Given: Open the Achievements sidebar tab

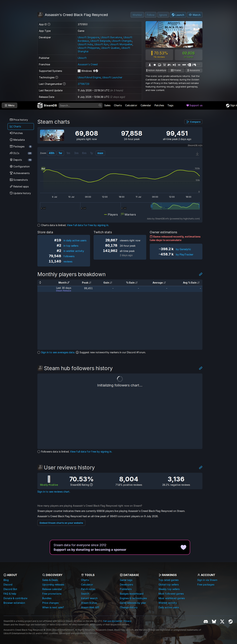Looking at the screenshot, I should [21, 173].
